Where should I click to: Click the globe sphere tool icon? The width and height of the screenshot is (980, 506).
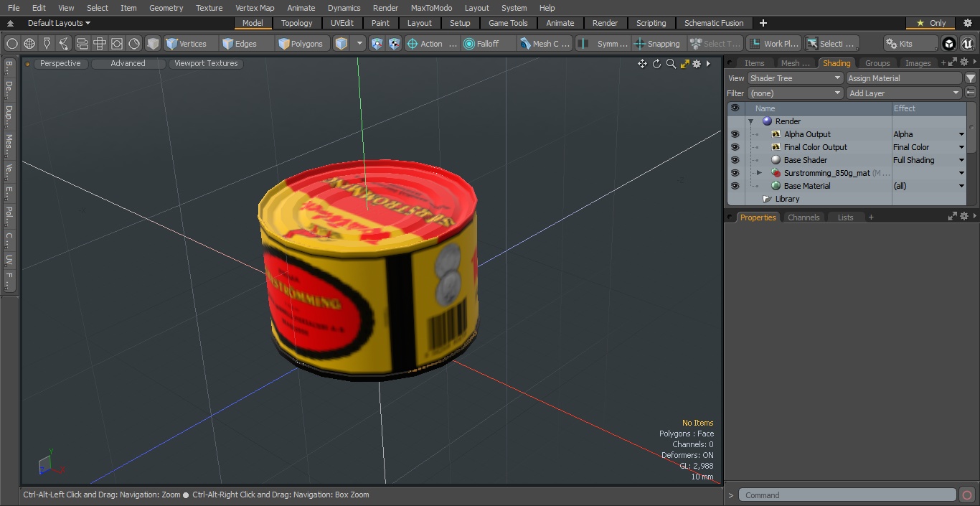tap(29, 44)
